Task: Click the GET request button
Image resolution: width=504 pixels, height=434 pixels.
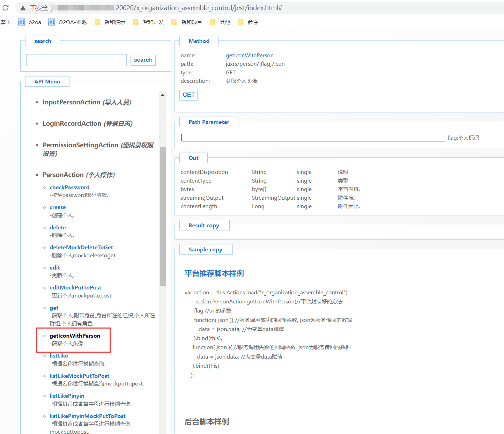Action: (x=188, y=95)
